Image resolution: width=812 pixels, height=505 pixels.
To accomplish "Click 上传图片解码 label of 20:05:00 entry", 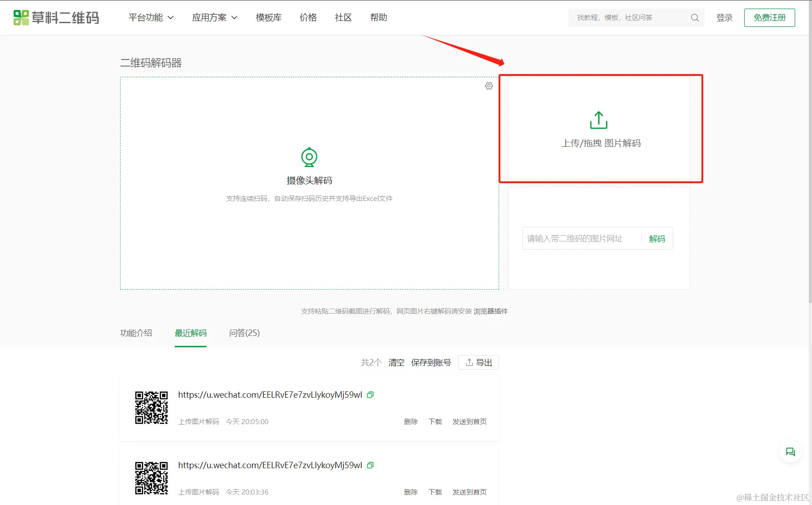I will point(199,422).
